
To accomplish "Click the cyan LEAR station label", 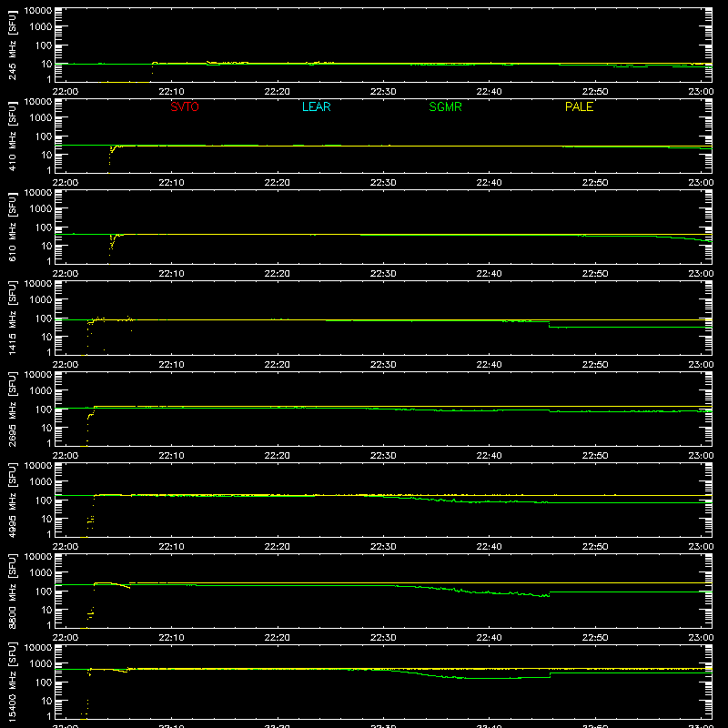I will click(x=316, y=106).
